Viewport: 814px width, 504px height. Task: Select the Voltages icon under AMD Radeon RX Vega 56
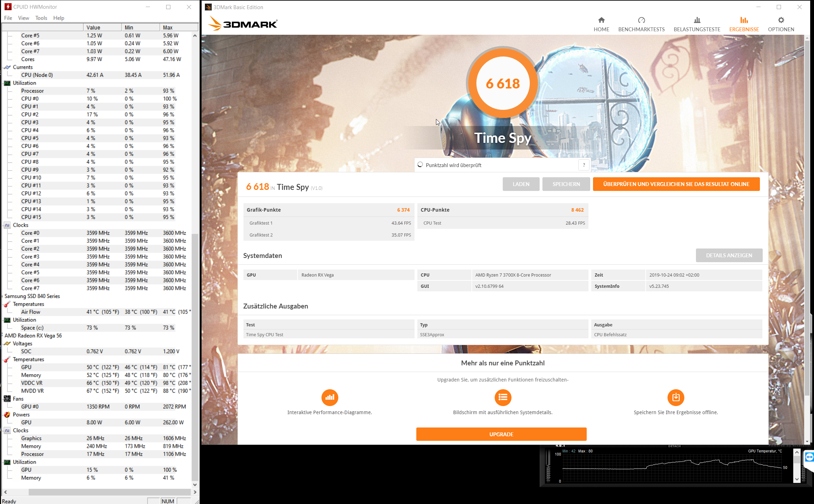pos(7,344)
